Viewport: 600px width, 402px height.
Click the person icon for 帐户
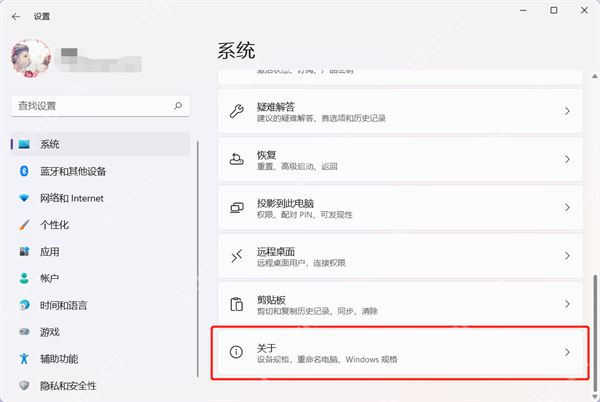coord(24,278)
